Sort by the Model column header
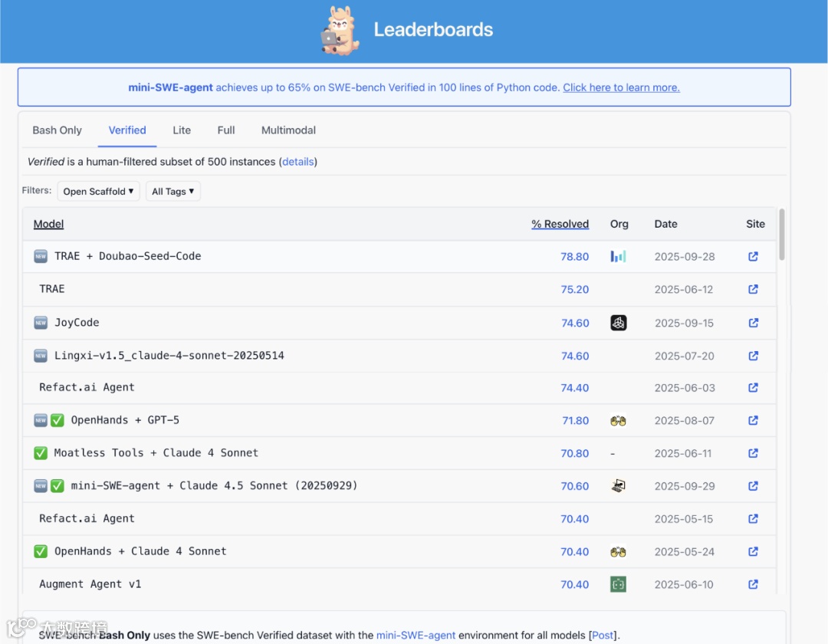 tap(48, 225)
